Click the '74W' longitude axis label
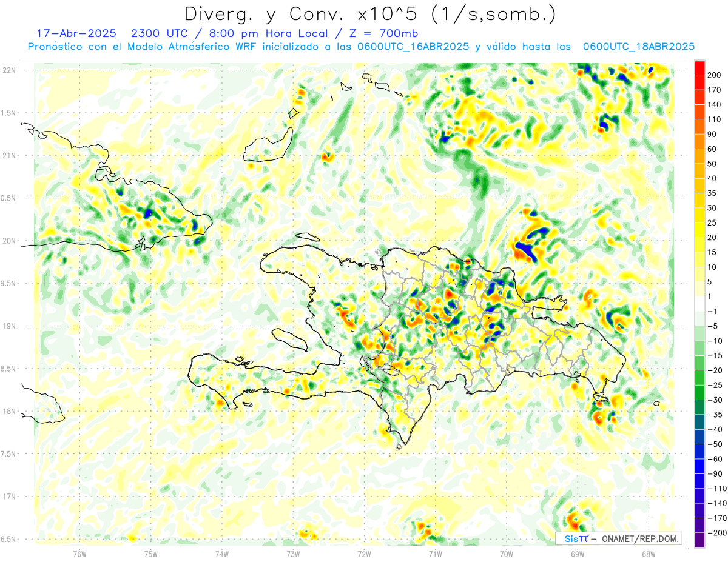 tap(221, 554)
